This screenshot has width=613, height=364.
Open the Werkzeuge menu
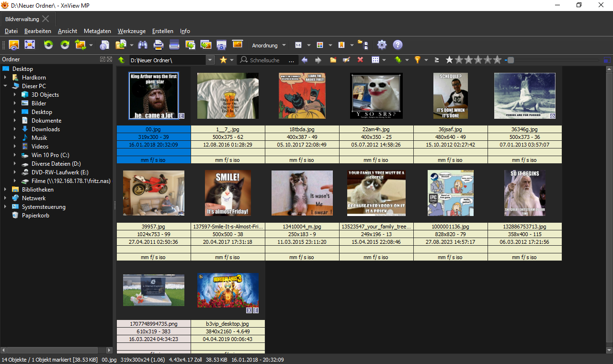click(x=132, y=31)
